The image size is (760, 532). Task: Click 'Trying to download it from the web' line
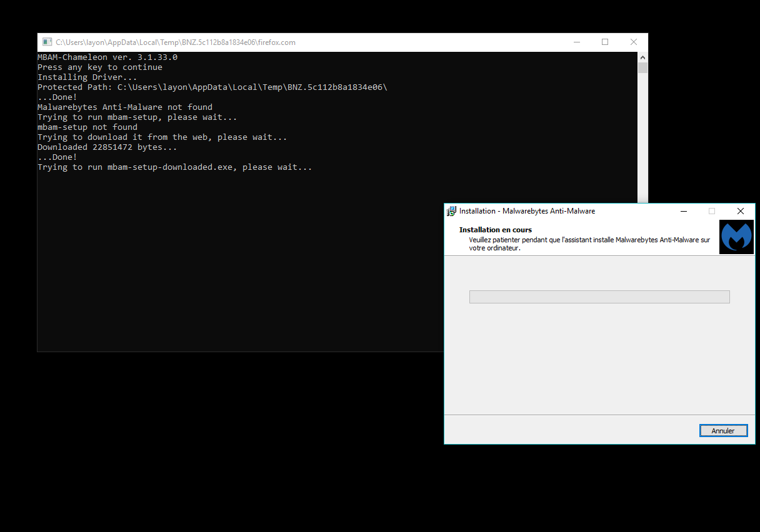pyautogui.click(x=162, y=137)
